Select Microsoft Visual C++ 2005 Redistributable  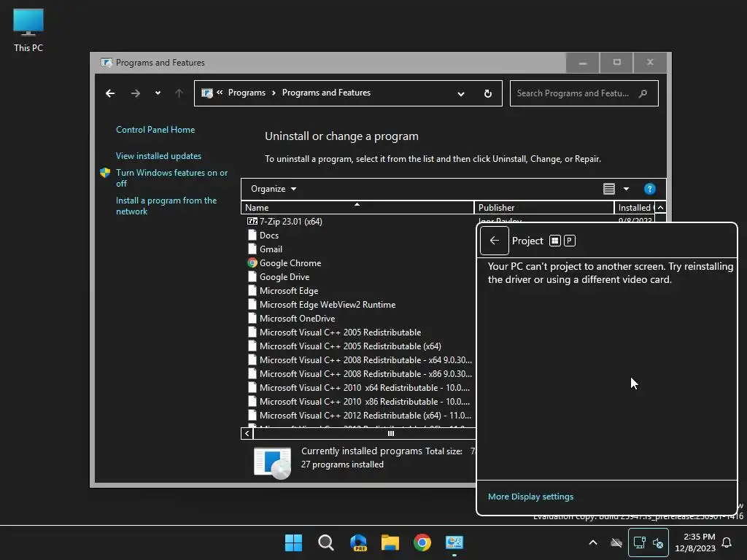click(340, 332)
